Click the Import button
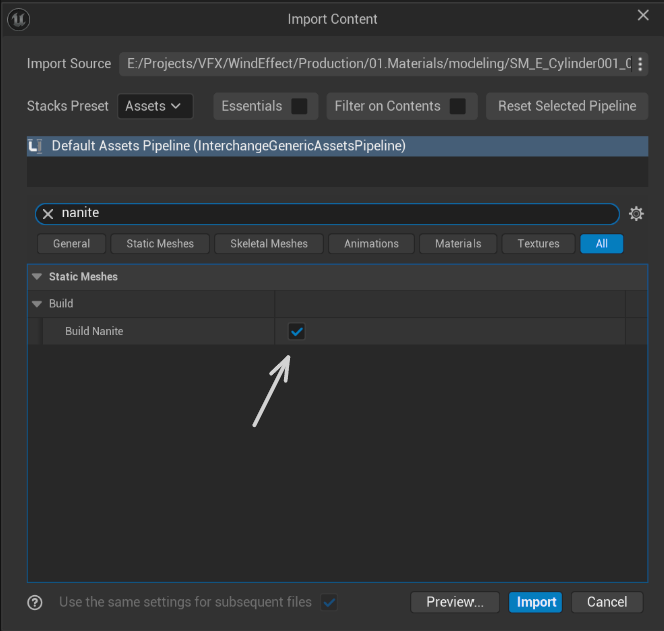This screenshot has height=631, width=664. click(x=536, y=602)
